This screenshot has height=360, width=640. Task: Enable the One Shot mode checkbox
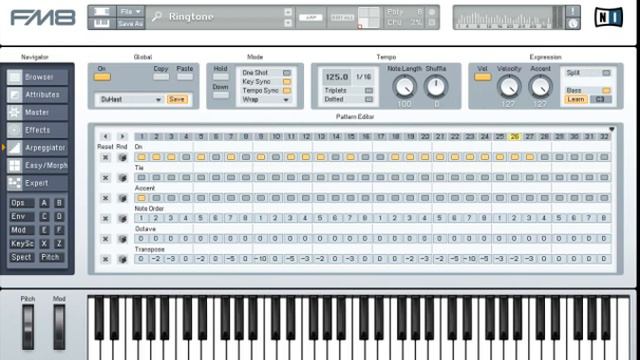(x=287, y=73)
